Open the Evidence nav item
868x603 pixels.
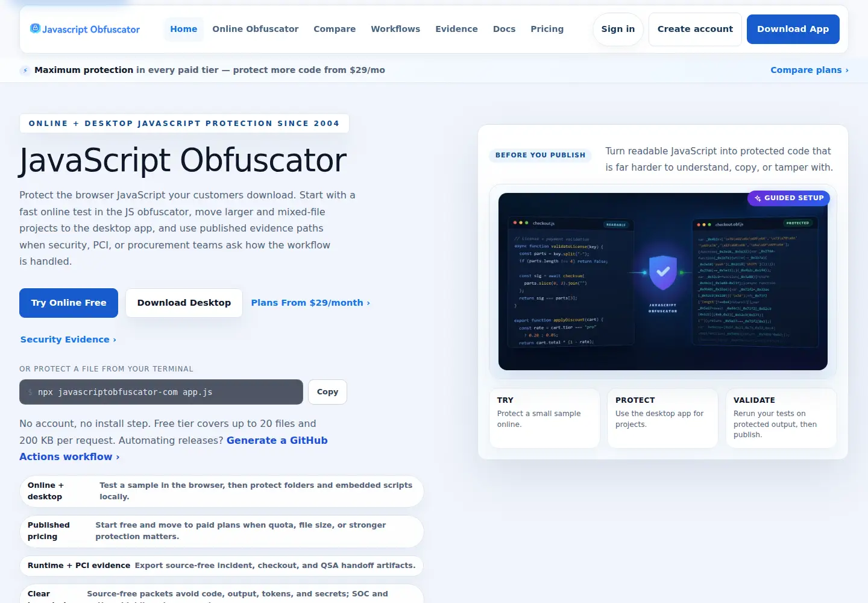(456, 29)
